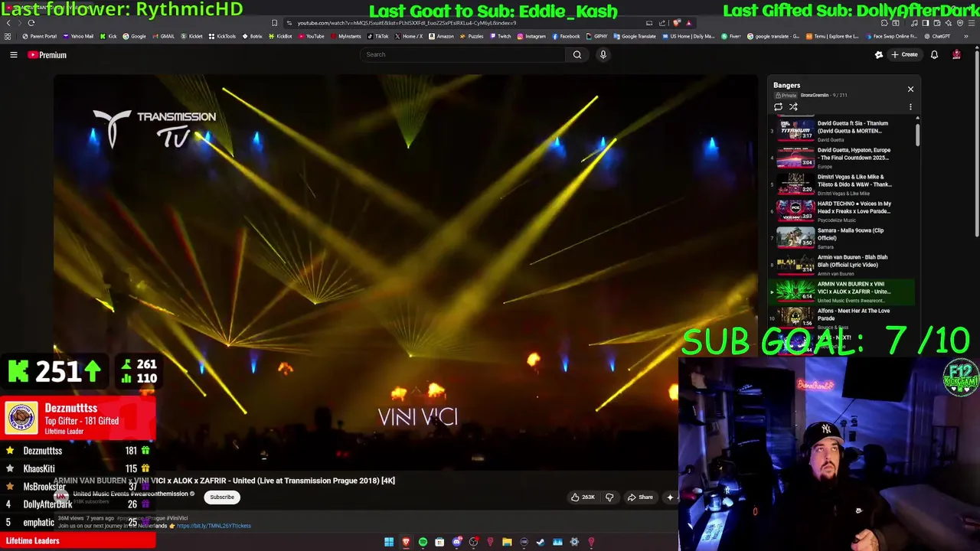
Task: Open the Google Translate bookmark
Action: click(x=635, y=36)
